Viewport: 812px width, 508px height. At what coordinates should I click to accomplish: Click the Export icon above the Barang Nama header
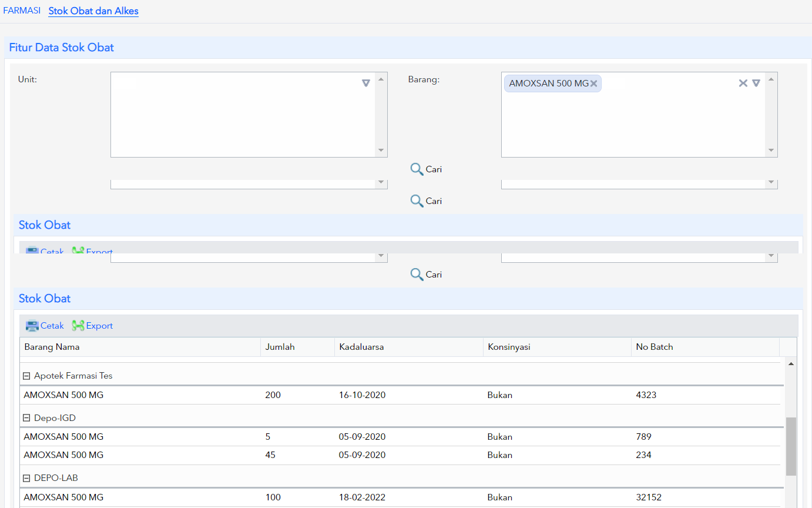click(78, 326)
